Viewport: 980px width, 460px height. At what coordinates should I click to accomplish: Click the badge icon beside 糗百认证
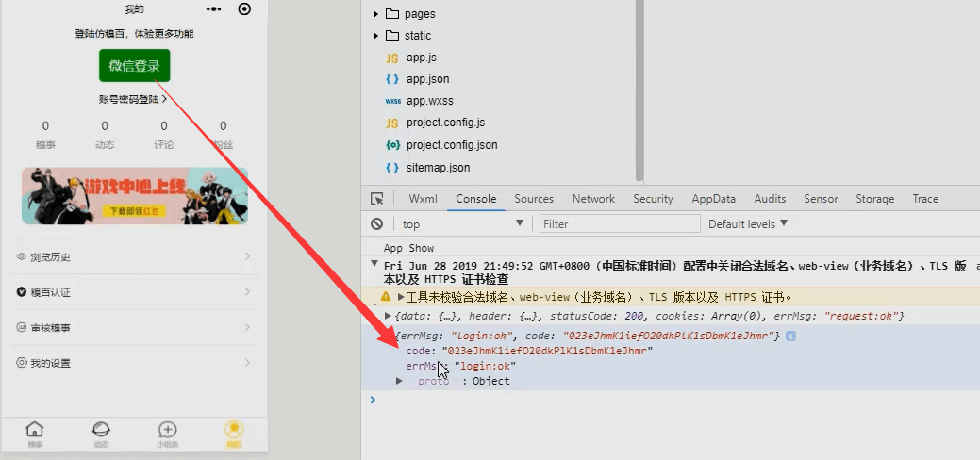[x=22, y=292]
